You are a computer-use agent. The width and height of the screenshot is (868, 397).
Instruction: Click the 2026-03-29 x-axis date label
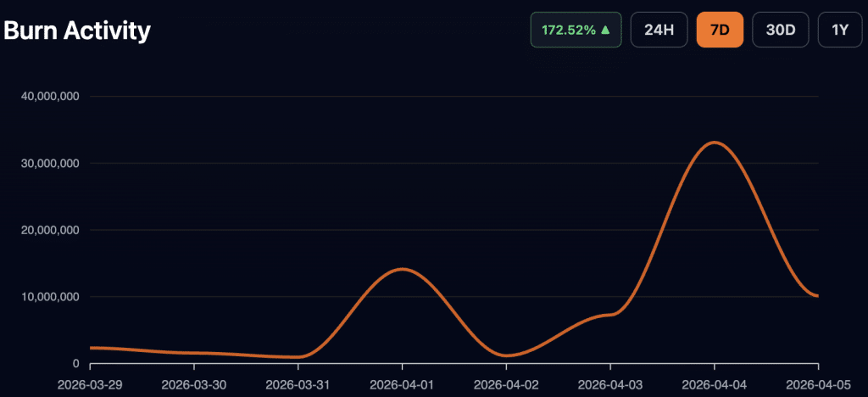(x=91, y=383)
